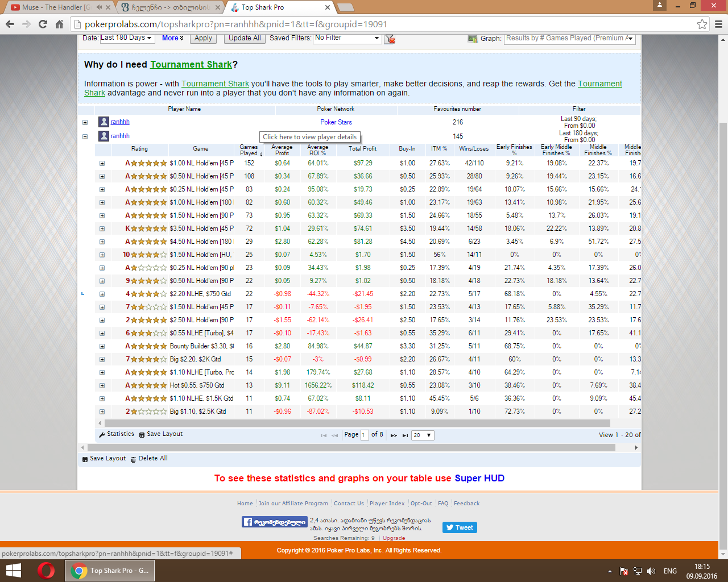
Task: Open the rows-per-page dropdown
Action: click(423, 435)
